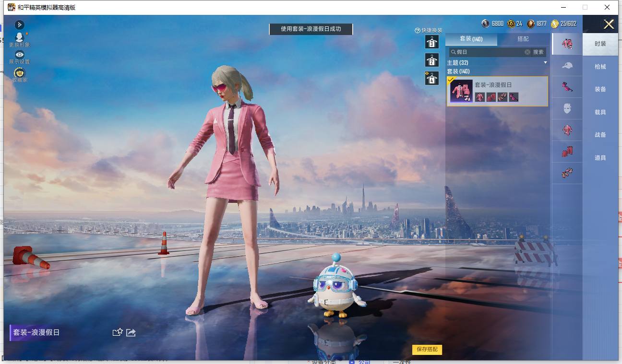
Task: Open the 载具 vehicles menu
Action: [x=600, y=112]
